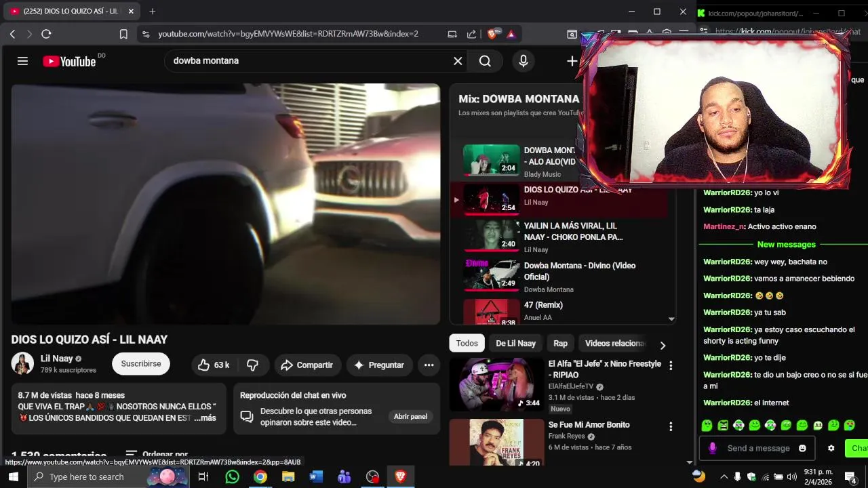Click the magnifier search button

485,61
